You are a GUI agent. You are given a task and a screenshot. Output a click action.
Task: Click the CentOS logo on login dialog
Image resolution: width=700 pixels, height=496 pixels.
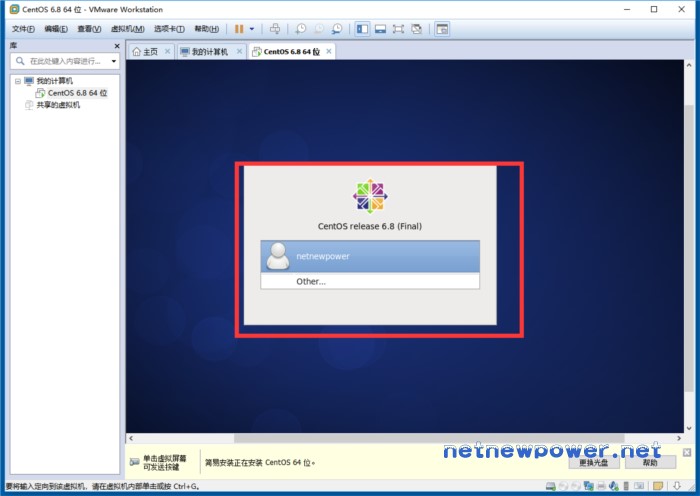point(370,196)
